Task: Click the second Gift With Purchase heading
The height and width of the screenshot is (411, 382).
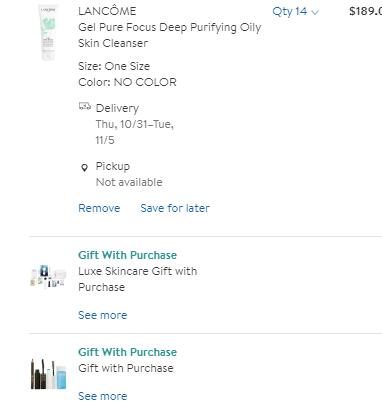Action: (x=127, y=352)
